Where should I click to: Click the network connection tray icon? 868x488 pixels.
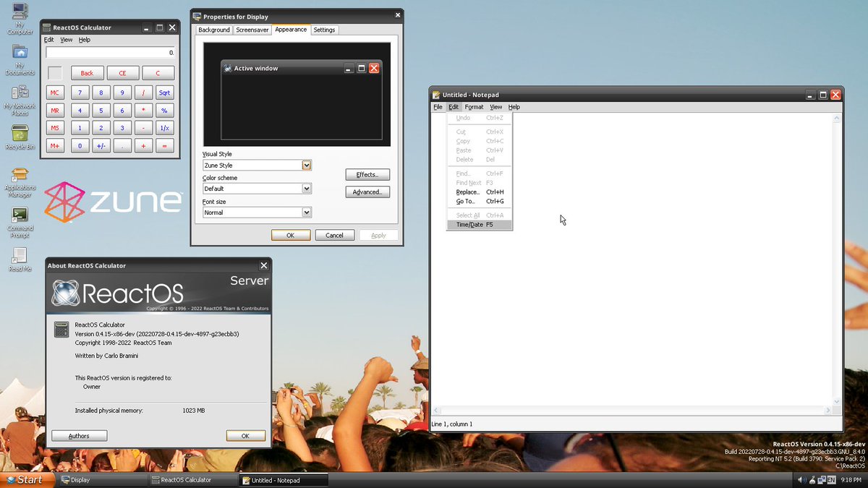click(822, 480)
